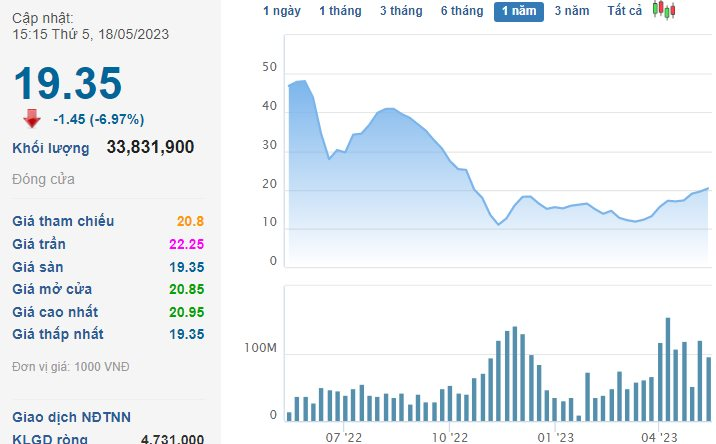Click 'Giá trần' value 22.25

186,244
